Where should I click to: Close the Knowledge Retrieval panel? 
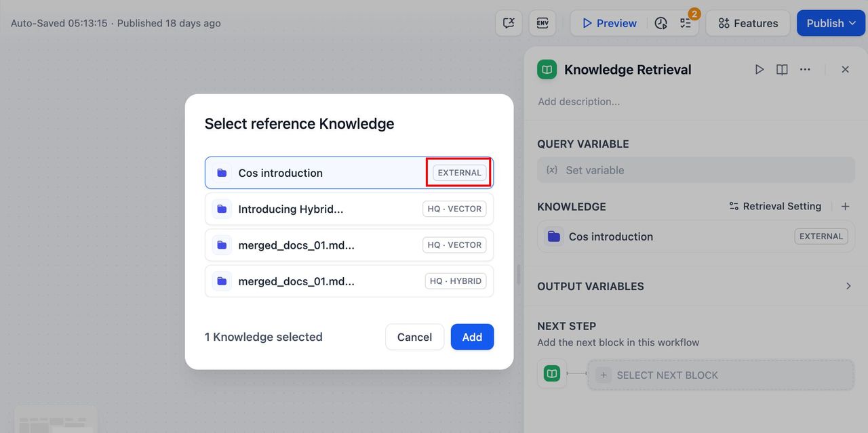[845, 69]
